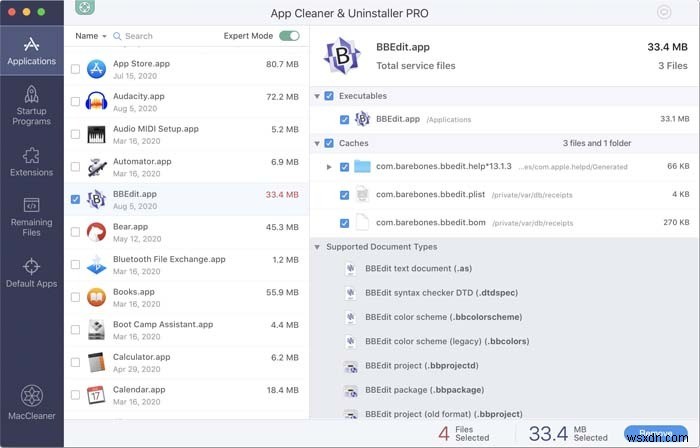This screenshot has width=700, height=448.
Task: Open the Remaining Files section
Action: pos(31,217)
